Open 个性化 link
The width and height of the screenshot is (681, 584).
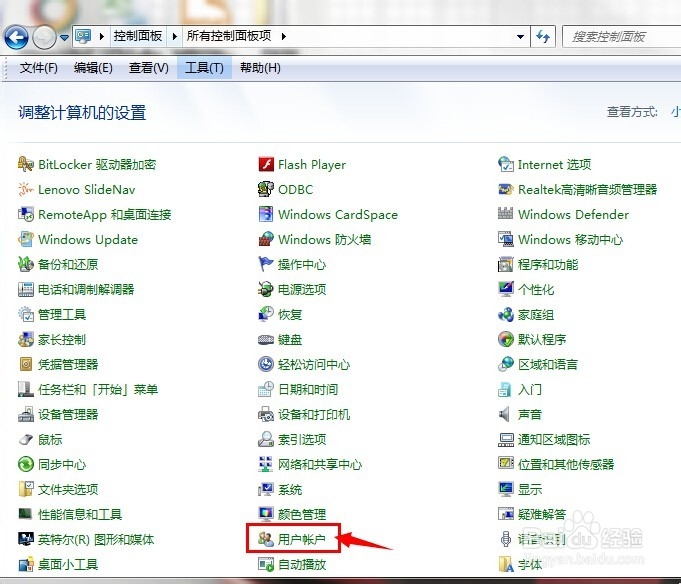click(x=536, y=290)
